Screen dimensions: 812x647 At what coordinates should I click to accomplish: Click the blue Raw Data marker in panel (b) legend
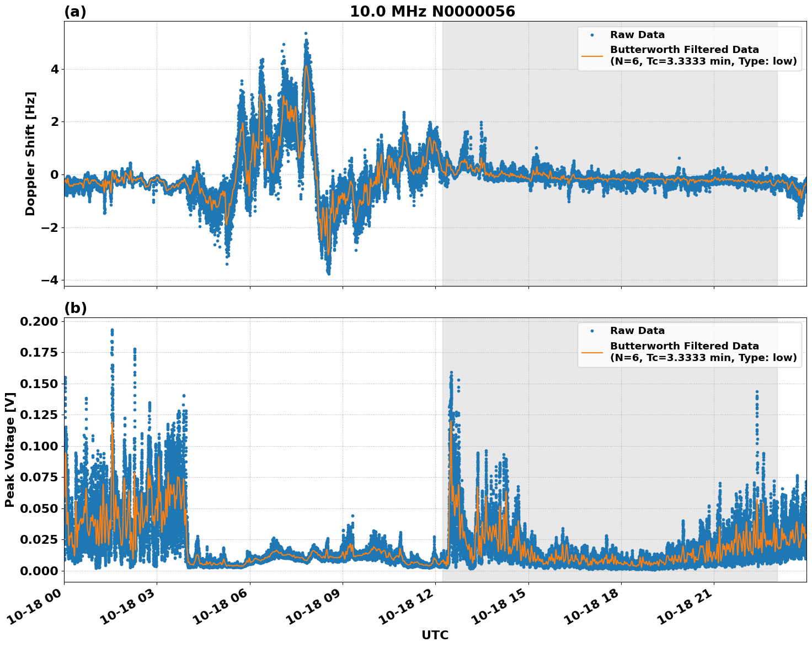click(592, 331)
